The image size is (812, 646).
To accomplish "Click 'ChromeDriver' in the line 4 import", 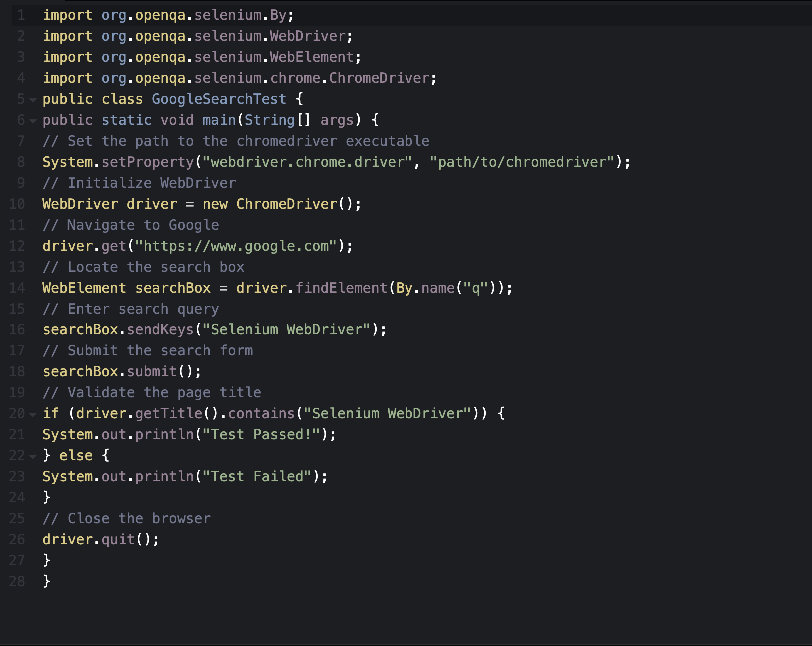I will point(379,78).
